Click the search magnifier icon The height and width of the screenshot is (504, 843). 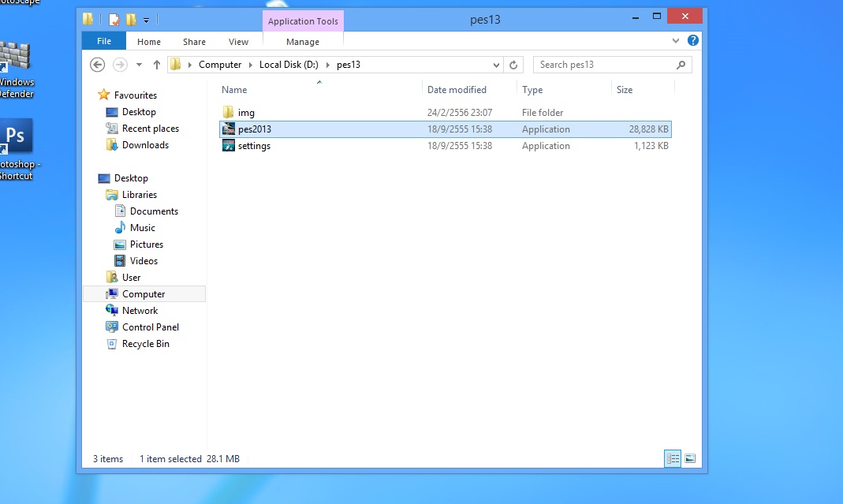coord(681,65)
